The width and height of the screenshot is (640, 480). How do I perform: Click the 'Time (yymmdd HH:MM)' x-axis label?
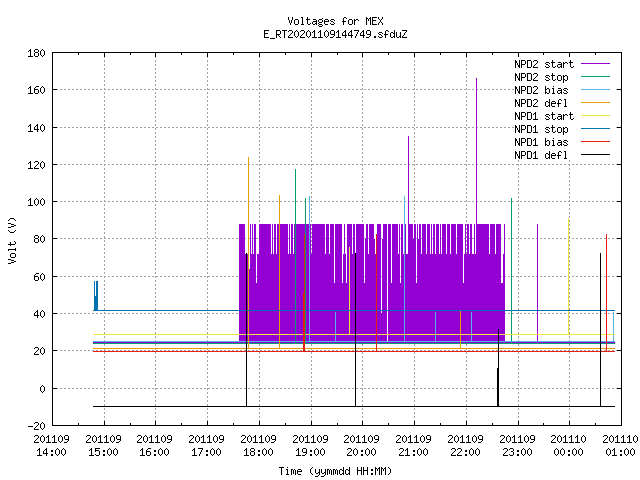point(335,471)
